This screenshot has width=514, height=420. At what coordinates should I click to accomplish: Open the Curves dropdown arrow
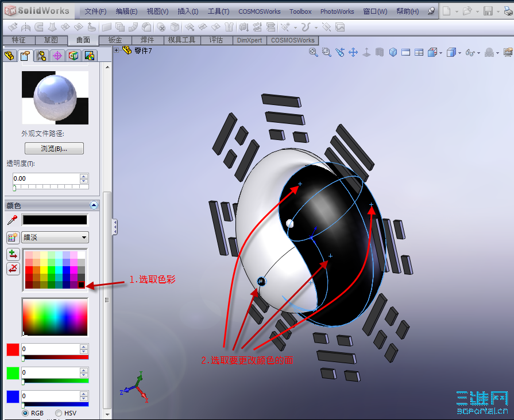pos(316,28)
